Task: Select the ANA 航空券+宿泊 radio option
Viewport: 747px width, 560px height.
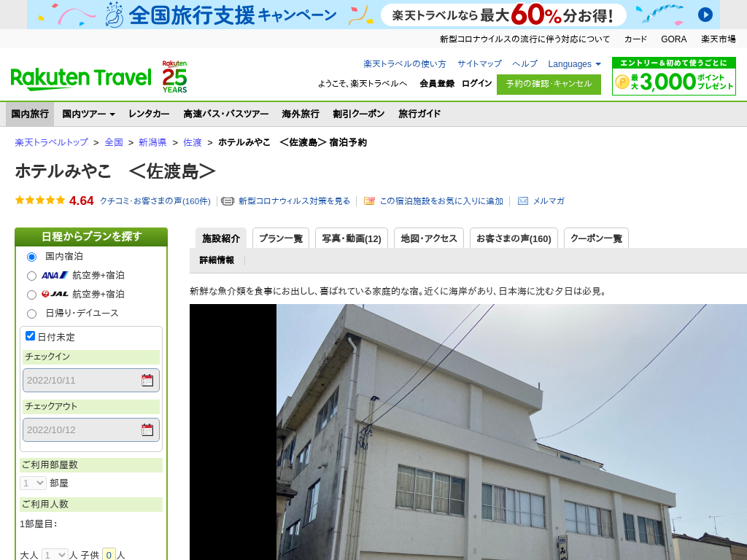Action: (x=31, y=276)
